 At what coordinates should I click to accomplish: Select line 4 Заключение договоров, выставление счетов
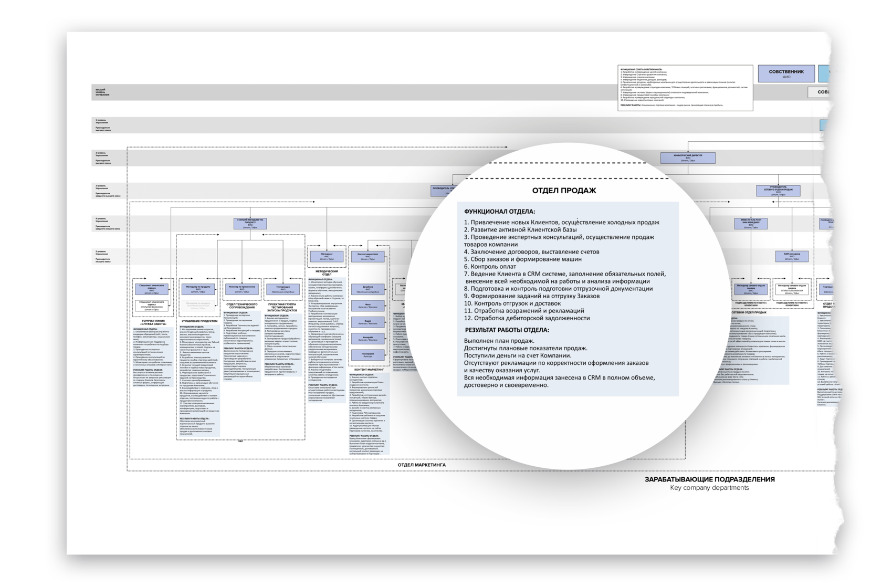pos(532,251)
